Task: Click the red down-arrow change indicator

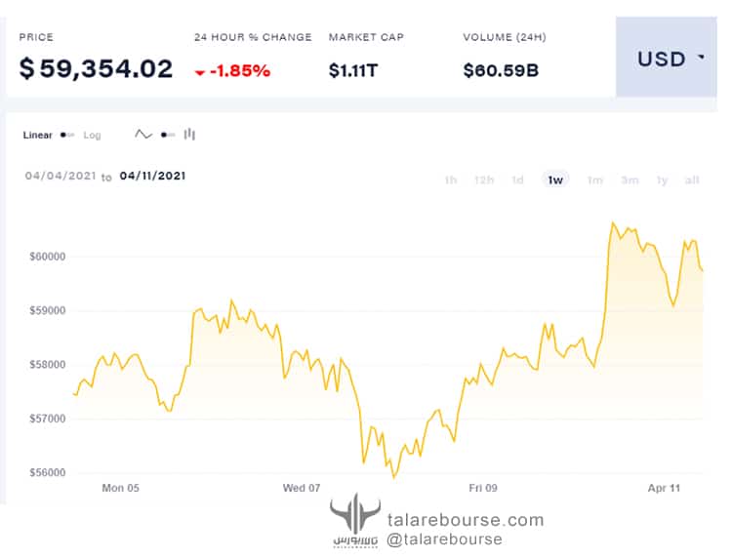Action: (200, 72)
